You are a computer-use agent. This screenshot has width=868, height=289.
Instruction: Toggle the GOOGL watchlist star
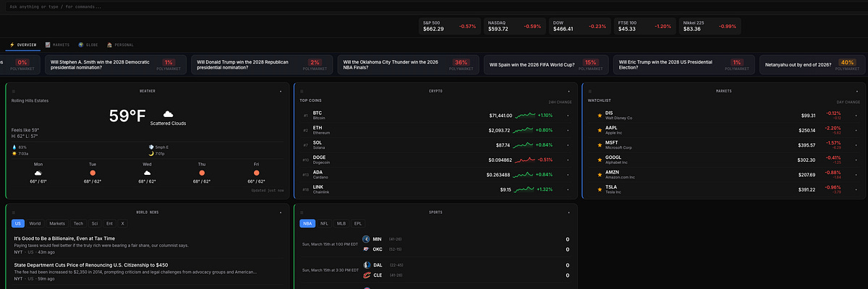(599, 160)
